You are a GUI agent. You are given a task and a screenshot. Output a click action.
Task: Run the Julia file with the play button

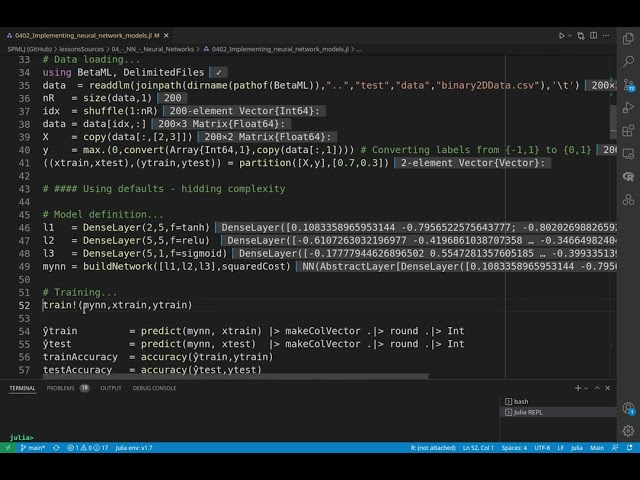[x=562, y=36]
